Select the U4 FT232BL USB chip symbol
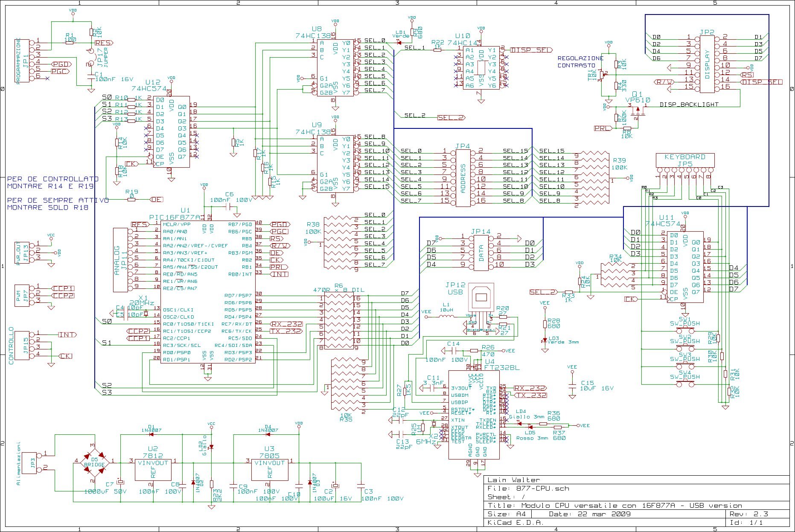 click(474, 415)
